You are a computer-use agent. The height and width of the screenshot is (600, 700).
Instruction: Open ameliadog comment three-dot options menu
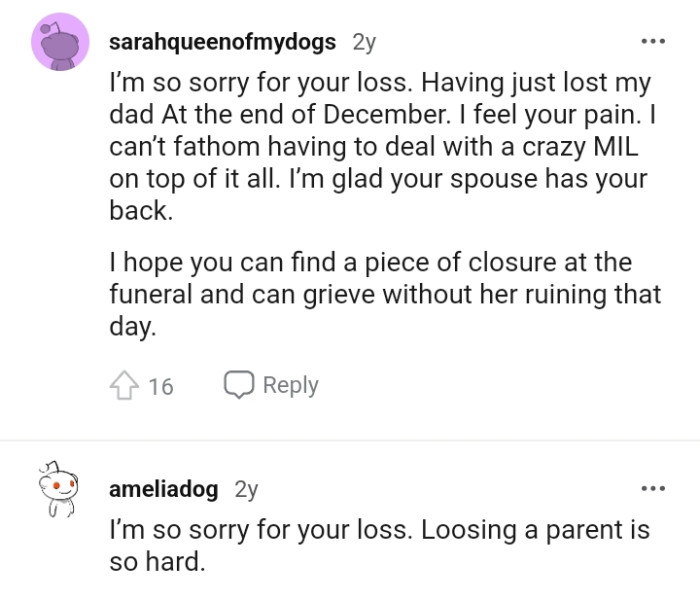pyautogui.click(x=652, y=489)
